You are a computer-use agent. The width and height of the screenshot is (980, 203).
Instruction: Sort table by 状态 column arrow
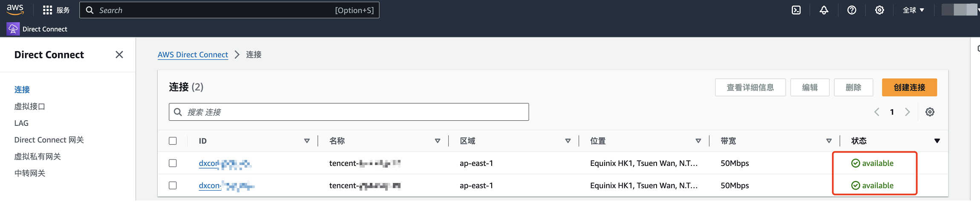[937, 141]
